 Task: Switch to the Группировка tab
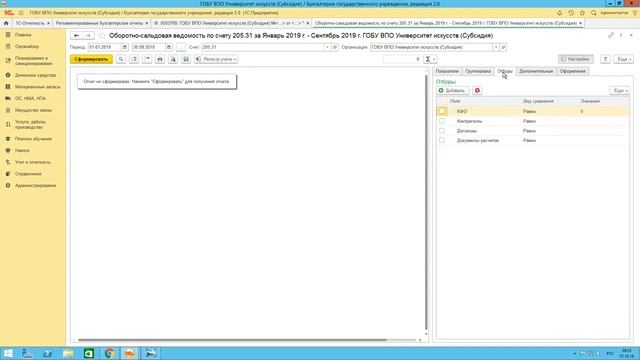[x=478, y=71]
